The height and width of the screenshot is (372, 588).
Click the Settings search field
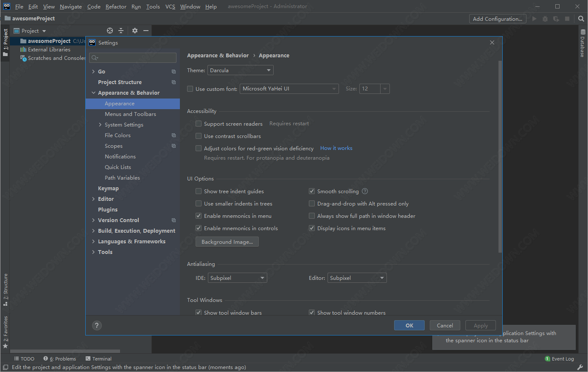click(x=133, y=58)
